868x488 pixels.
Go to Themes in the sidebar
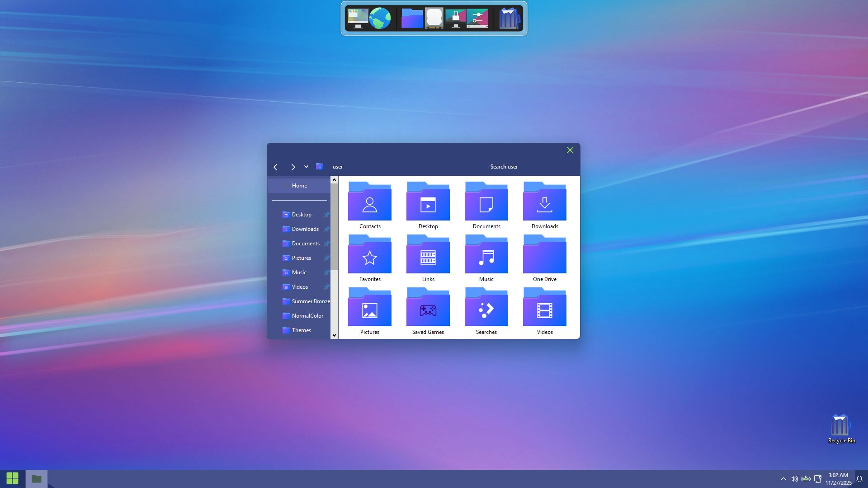point(301,330)
